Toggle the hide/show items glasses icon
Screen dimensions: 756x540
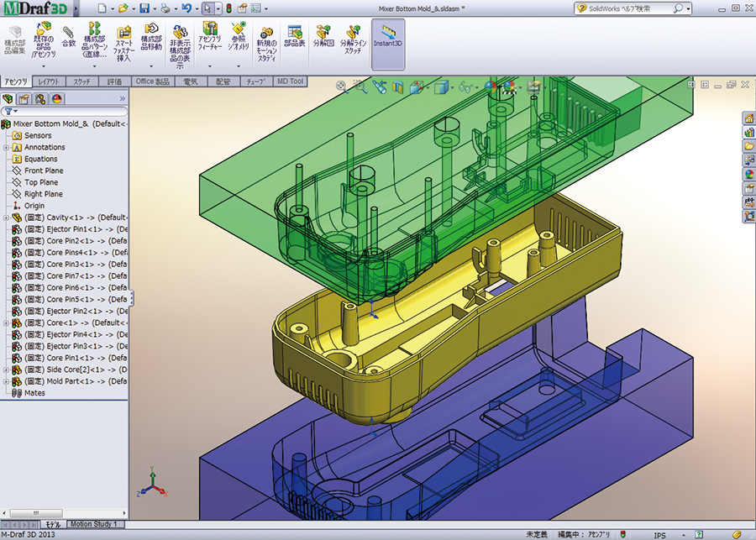pyautogui.click(x=469, y=86)
